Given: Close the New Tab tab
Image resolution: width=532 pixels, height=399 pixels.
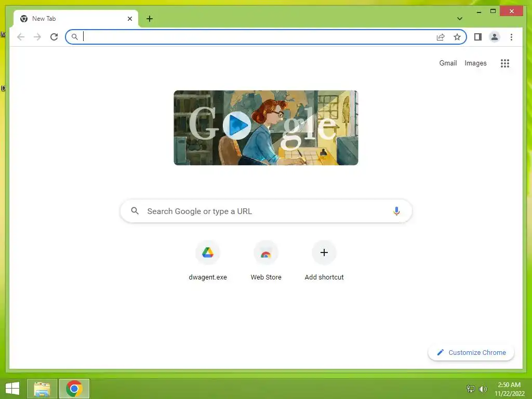Looking at the screenshot, I should click(x=129, y=19).
